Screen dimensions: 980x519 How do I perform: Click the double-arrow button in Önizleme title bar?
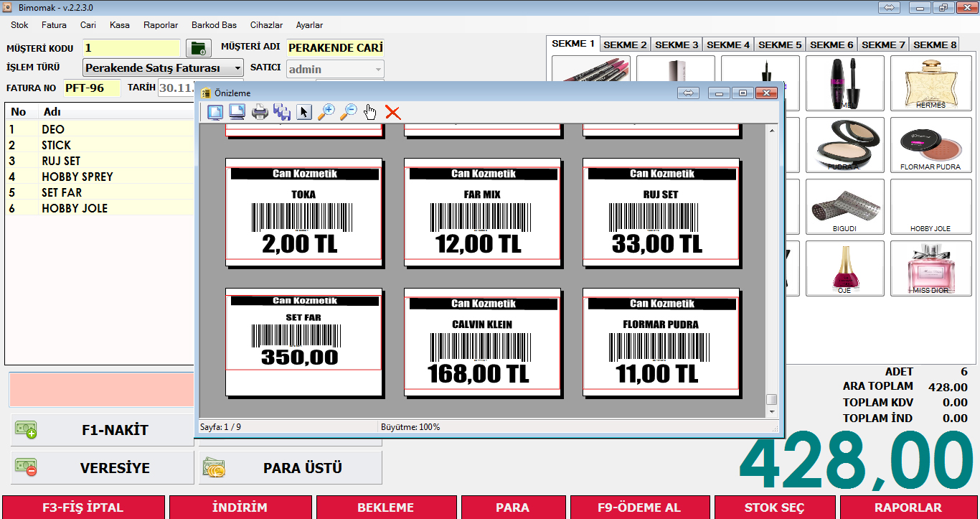click(688, 93)
